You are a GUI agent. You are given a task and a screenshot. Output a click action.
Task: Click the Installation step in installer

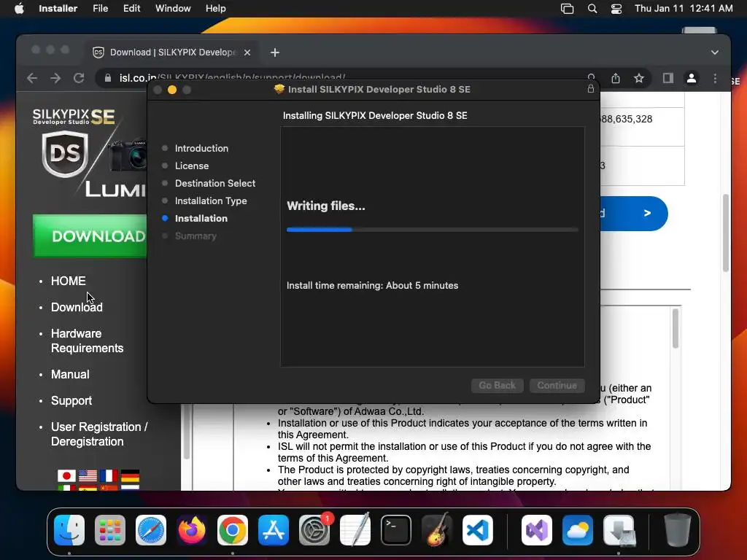[201, 218]
